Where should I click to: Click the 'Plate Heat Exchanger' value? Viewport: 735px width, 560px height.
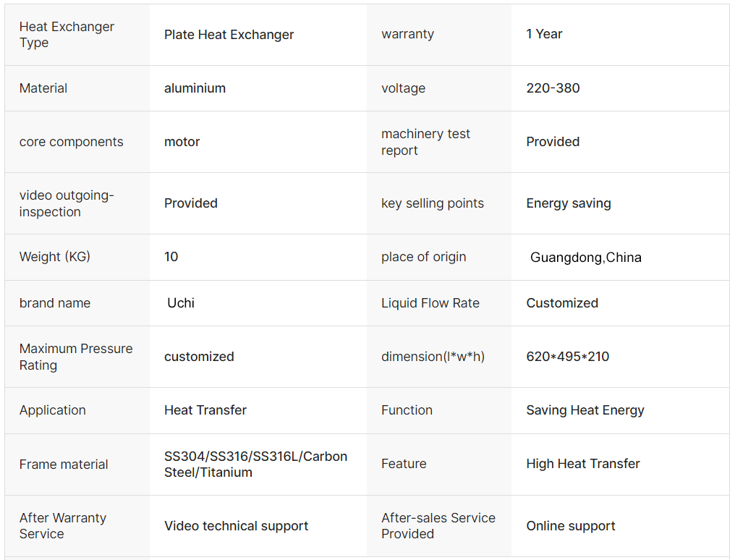[229, 35]
